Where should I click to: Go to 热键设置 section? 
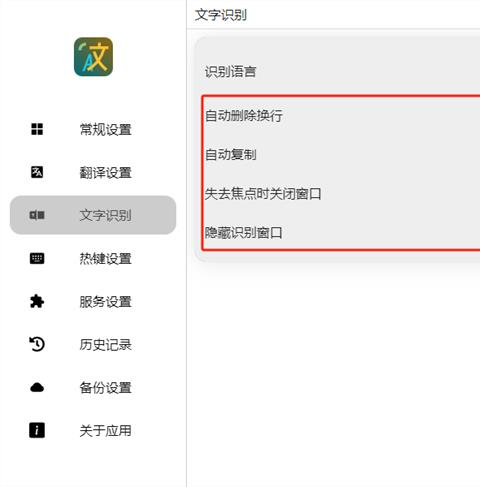point(93,258)
